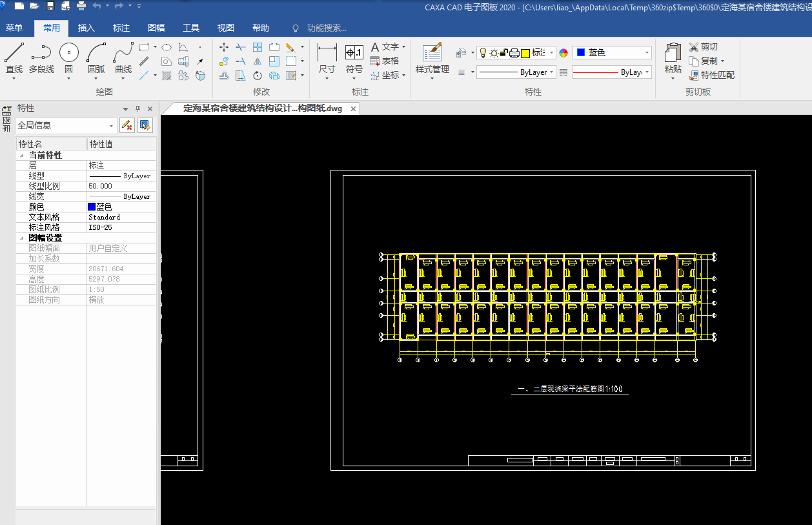Click the 特性匹配 button
Screen dimensions: 812x525
pos(711,75)
